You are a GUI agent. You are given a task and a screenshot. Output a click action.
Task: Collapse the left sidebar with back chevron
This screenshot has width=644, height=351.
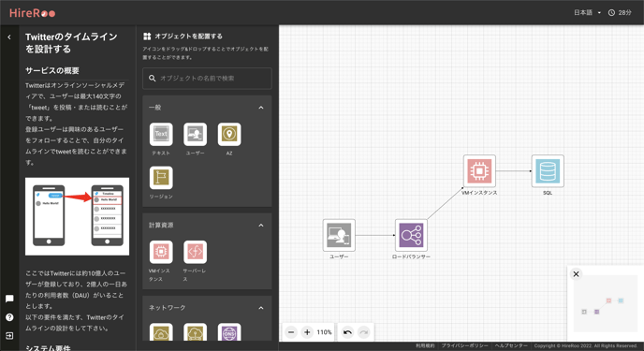pyautogui.click(x=9, y=37)
